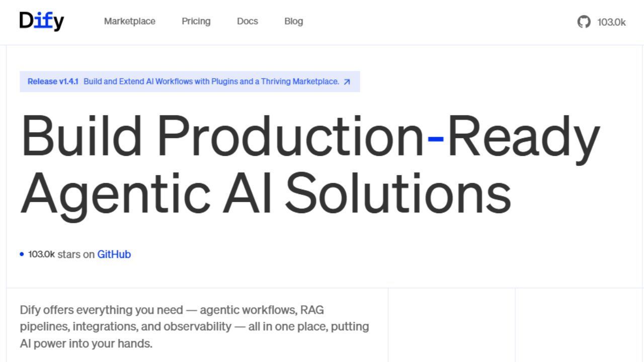Image resolution: width=644 pixels, height=362 pixels.
Task: Open the GitHub octocat icon in header
Action: [584, 22]
